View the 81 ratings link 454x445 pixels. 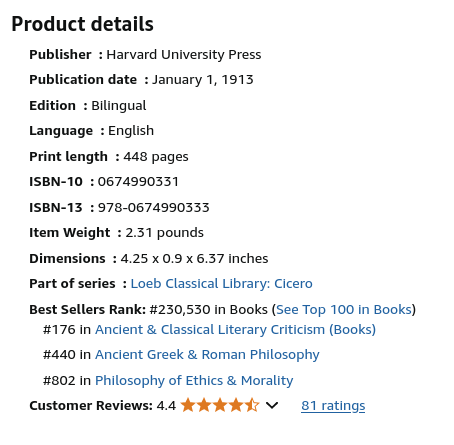point(333,406)
